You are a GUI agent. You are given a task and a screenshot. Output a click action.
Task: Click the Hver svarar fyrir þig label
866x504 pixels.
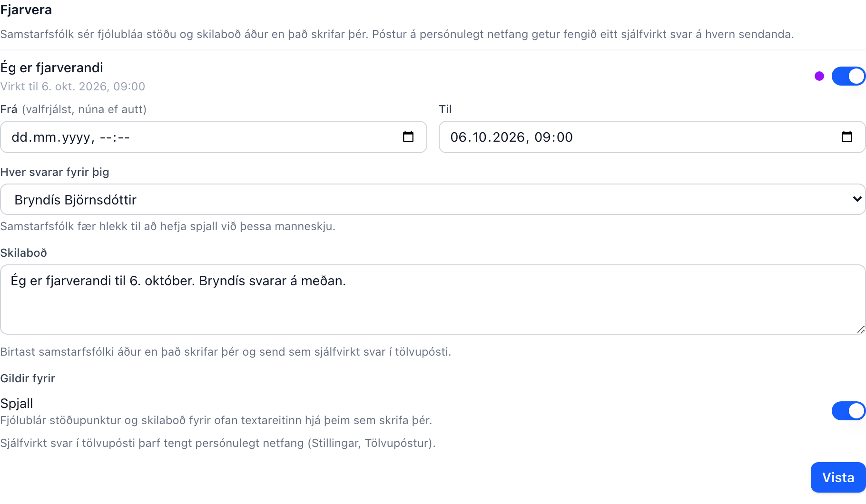pyautogui.click(x=55, y=172)
